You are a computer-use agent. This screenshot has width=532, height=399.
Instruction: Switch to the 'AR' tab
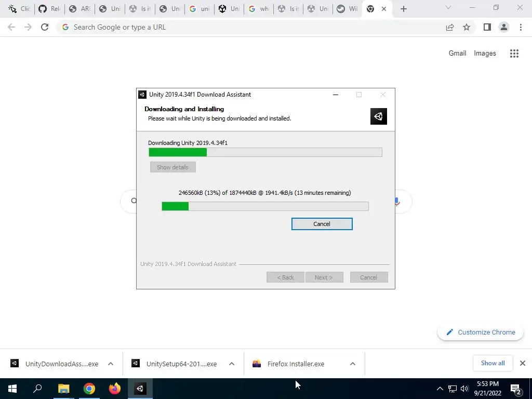(79, 9)
